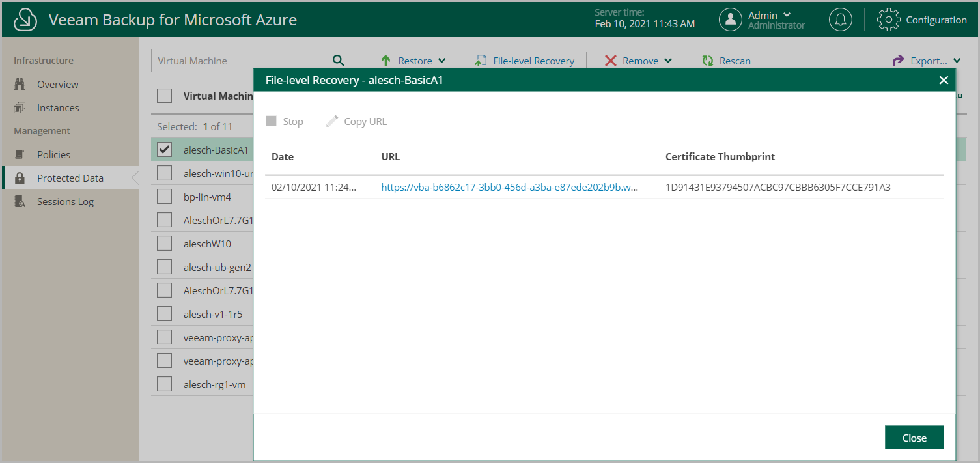Close the File-level Recovery dialog with X
The width and height of the screenshot is (980, 463).
944,80
